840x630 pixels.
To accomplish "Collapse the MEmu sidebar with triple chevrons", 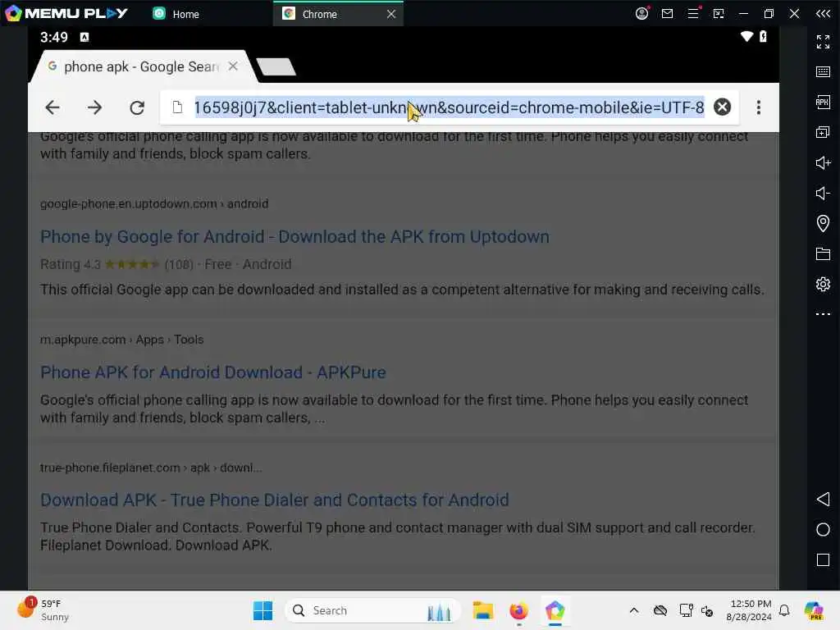I will [823, 13].
